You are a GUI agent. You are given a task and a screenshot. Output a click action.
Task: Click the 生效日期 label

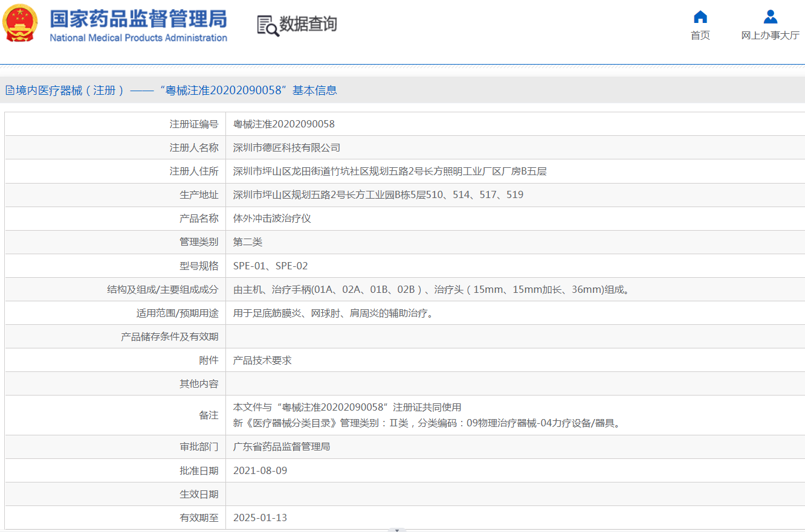pos(199,495)
